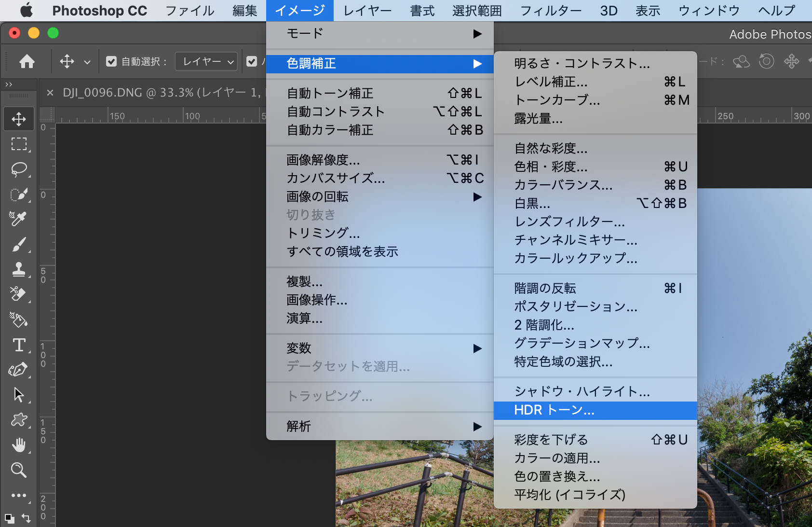Image resolution: width=812 pixels, height=527 pixels.
Task: Click the 3D pan icon in options bar
Action: 792,61
